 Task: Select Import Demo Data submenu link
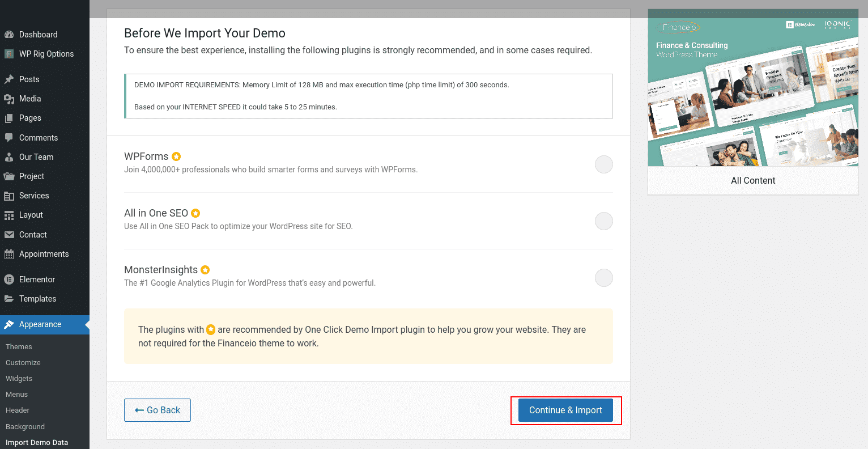coord(37,442)
